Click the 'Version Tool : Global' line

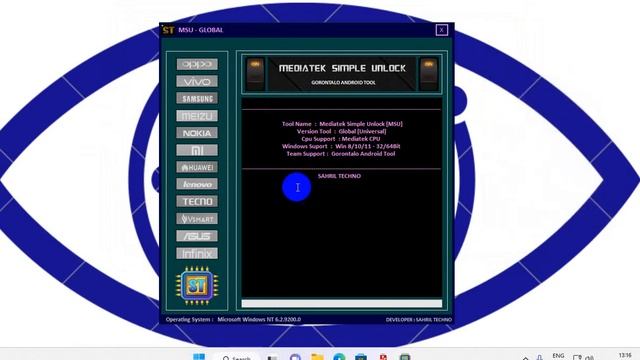[x=342, y=131]
